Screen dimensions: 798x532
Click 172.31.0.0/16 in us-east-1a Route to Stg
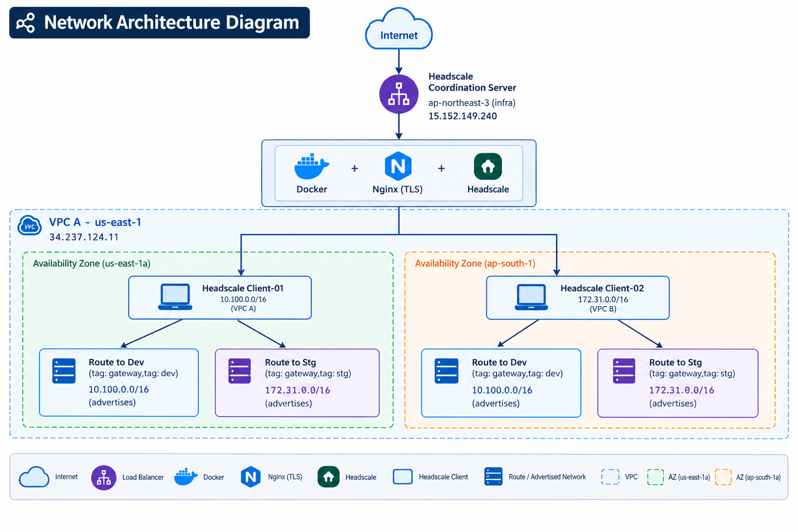298,390
